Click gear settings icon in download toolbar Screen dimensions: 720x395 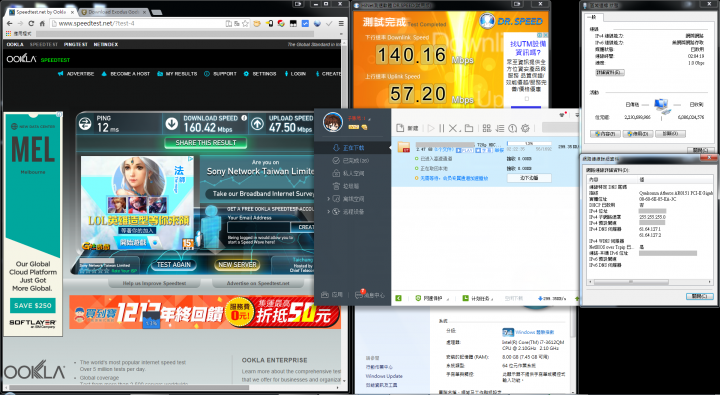525,128
